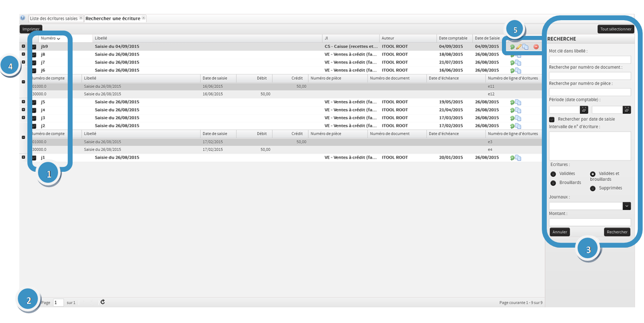
Task: Sort the table by Numéro column header
Action: coord(48,39)
